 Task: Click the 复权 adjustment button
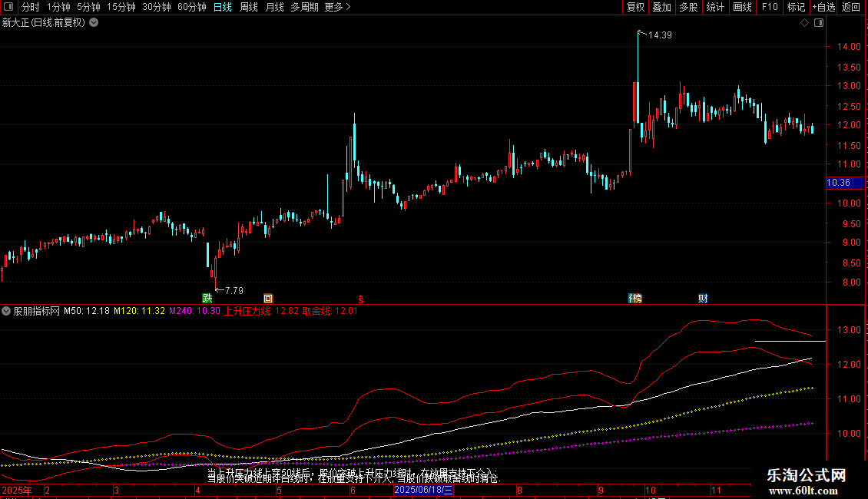[x=635, y=7]
